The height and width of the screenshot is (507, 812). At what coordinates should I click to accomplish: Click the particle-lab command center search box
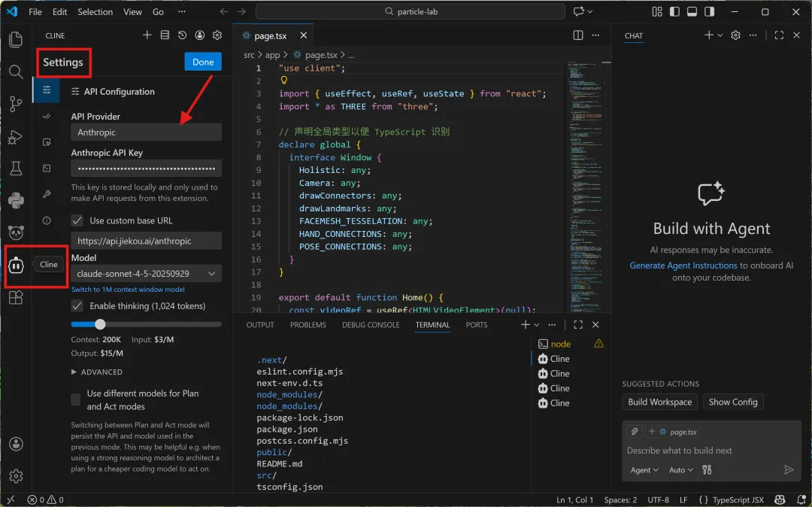point(411,11)
